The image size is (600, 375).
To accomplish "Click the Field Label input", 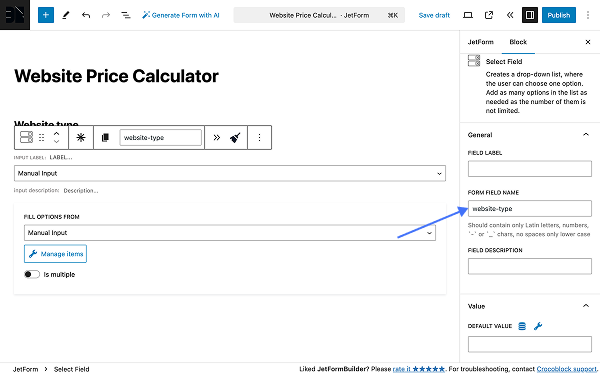I will (530, 169).
